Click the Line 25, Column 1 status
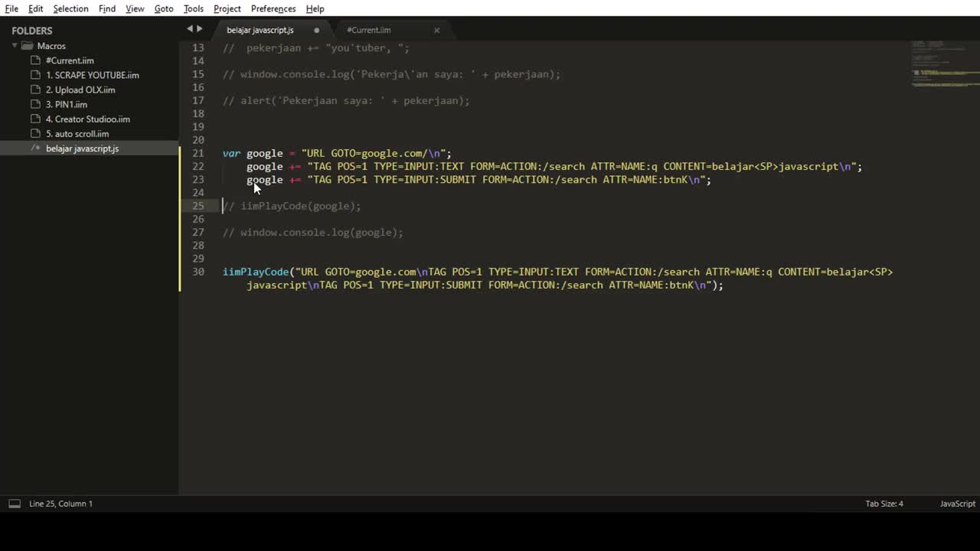 60,504
